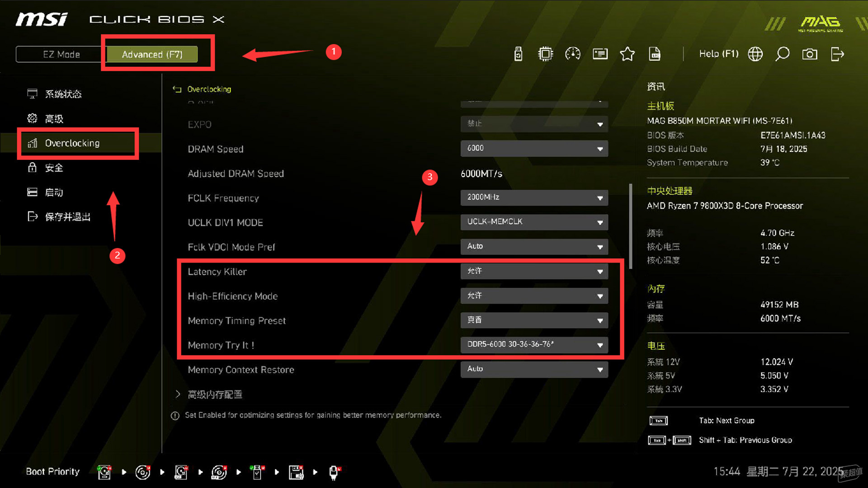Click the log file document icon
The width and height of the screenshot is (868, 488).
pos(655,54)
